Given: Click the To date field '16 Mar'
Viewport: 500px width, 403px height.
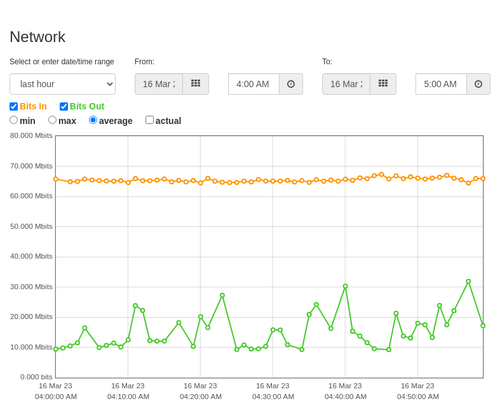Looking at the screenshot, I should pyautogui.click(x=346, y=84).
